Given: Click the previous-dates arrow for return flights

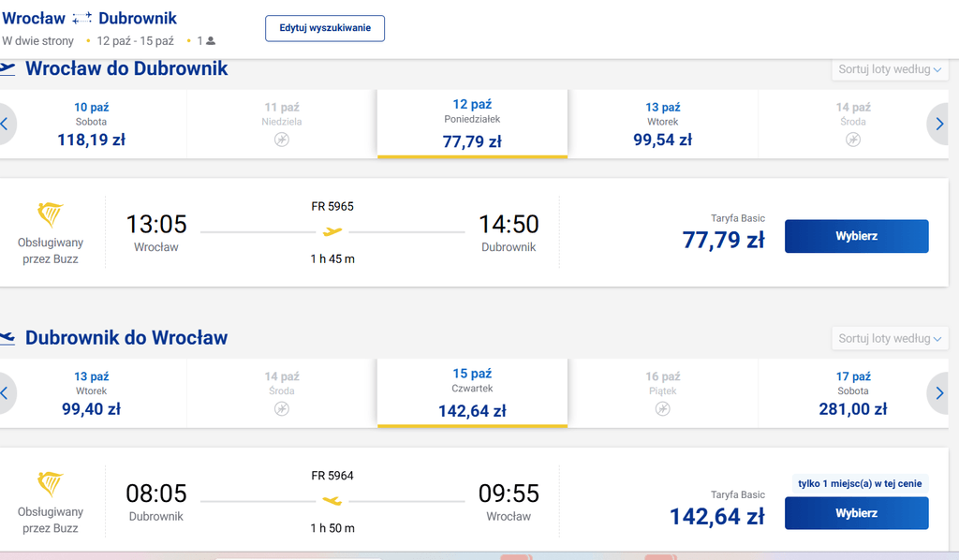Looking at the screenshot, I should point(5,393).
